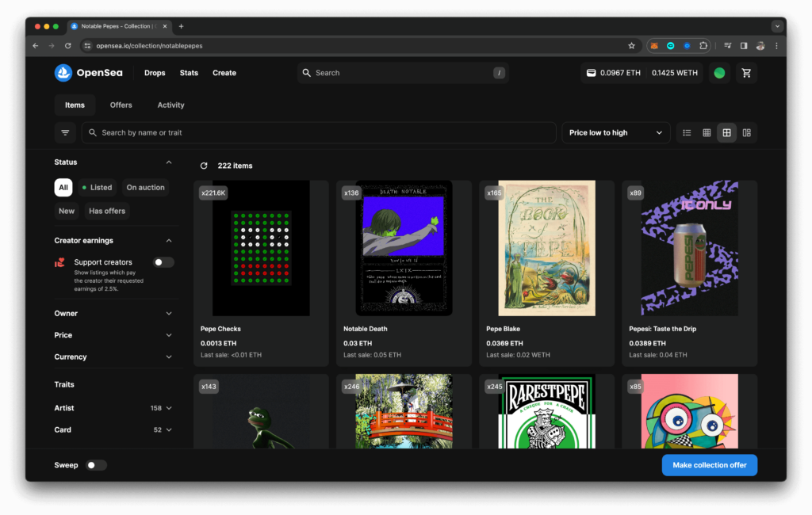The height and width of the screenshot is (515, 812).
Task: Reload the browser page
Action: click(68, 45)
